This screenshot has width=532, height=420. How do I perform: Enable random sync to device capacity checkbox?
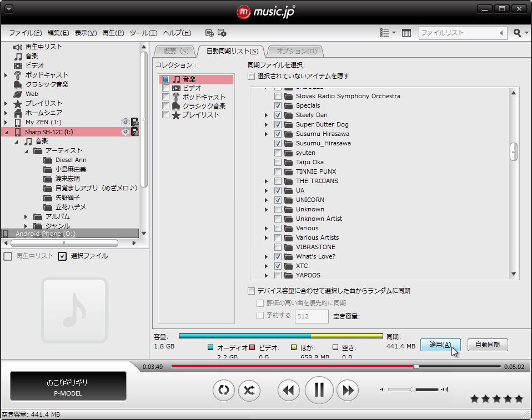pos(251,291)
